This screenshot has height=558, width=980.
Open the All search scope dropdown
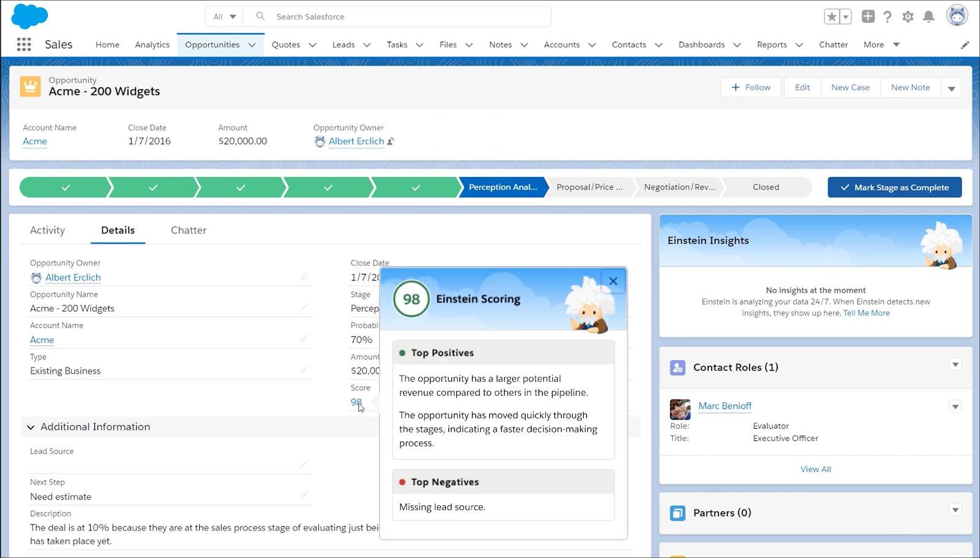pyautogui.click(x=224, y=17)
